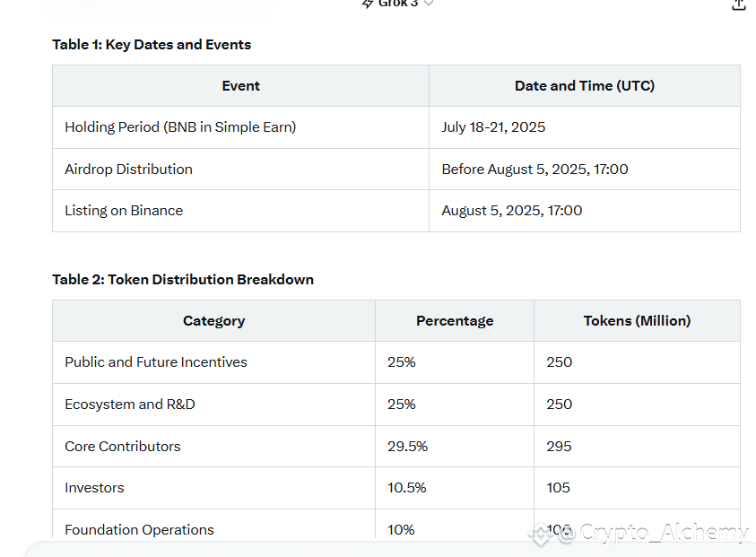Viewport: 756px width, 557px height.
Task: Select the '10.5%' percentage cell
Action: [455, 488]
